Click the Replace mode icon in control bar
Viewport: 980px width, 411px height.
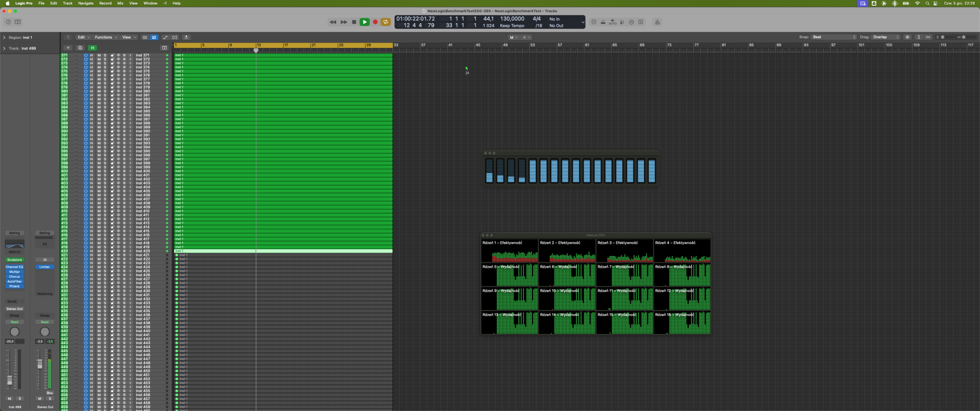point(594,22)
